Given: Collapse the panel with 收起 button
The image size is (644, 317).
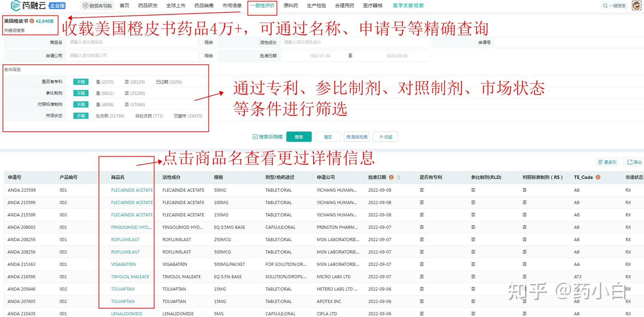Looking at the screenshot, I should (385, 136).
